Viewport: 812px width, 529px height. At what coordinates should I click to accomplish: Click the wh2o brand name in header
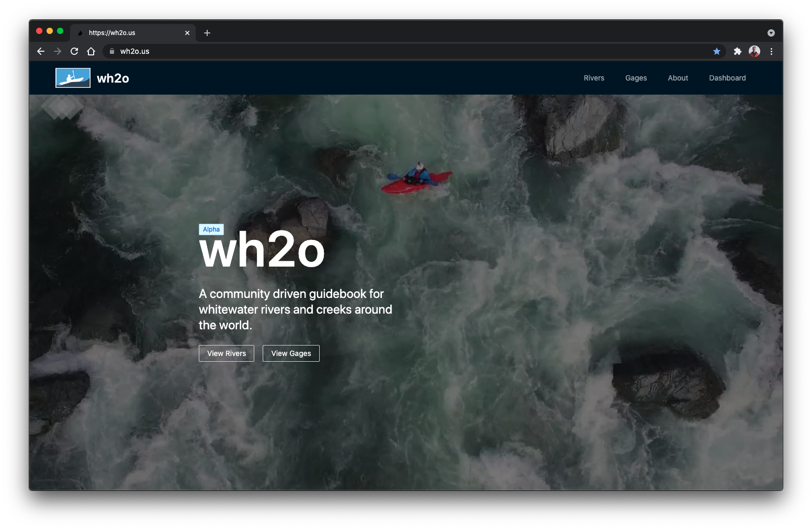click(113, 78)
